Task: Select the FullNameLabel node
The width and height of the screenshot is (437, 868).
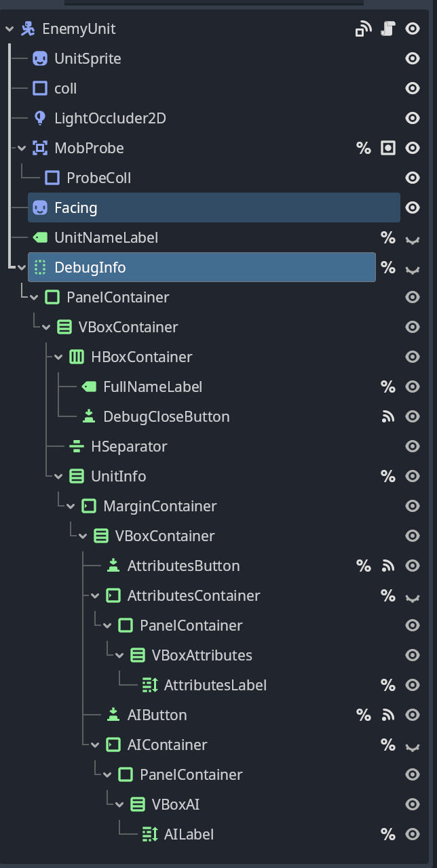Action: (153, 387)
